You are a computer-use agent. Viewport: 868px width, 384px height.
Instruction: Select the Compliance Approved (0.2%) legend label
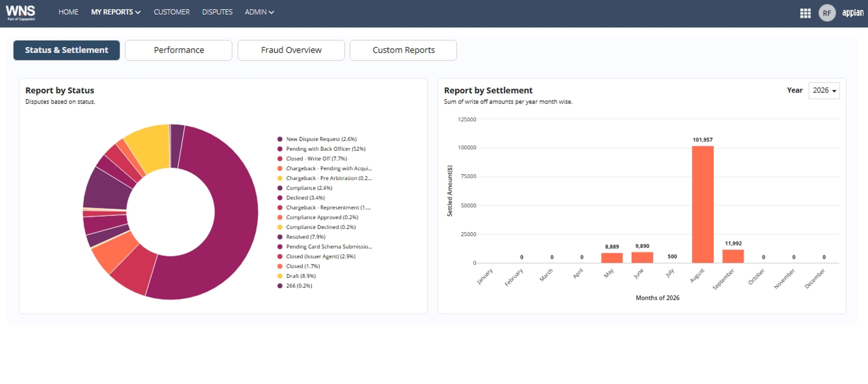click(322, 217)
